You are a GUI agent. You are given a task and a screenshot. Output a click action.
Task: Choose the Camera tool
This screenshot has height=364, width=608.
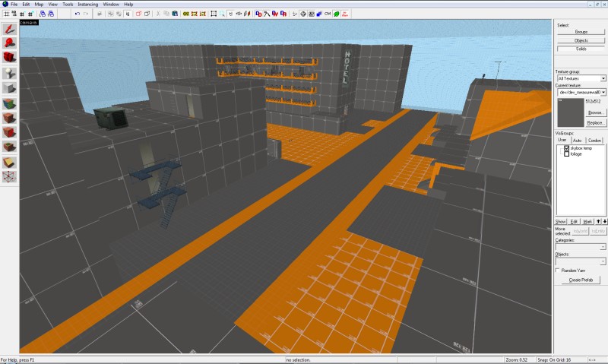pos(9,58)
